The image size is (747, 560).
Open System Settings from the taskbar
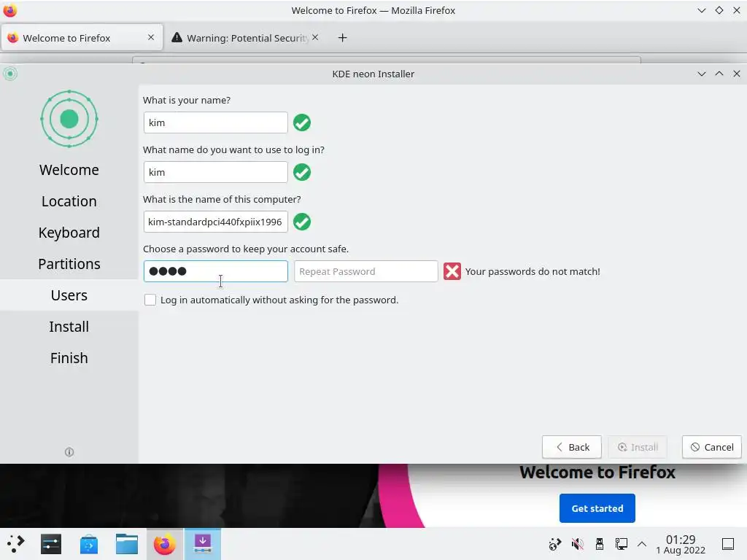pos(51,544)
